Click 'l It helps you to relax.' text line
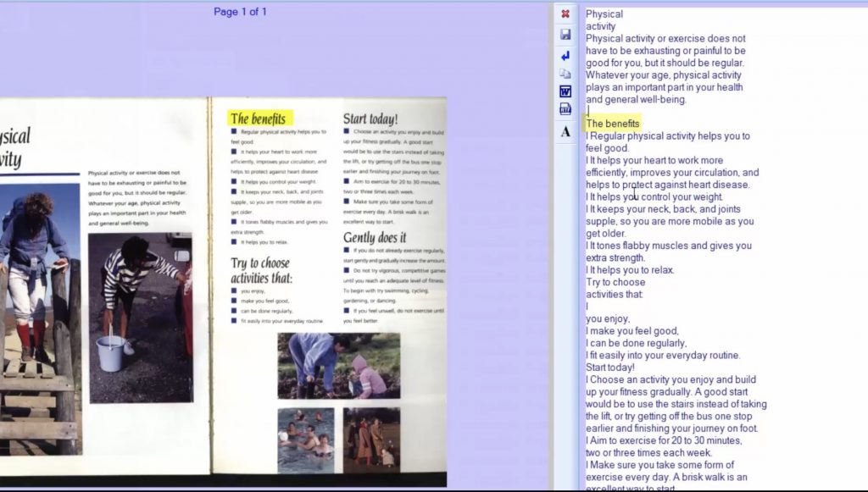The image size is (868, 492). point(630,270)
